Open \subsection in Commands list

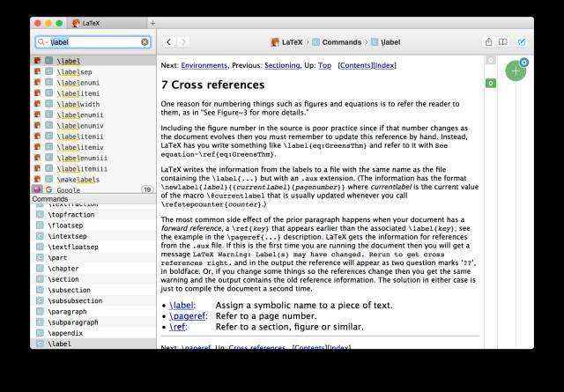point(93,290)
